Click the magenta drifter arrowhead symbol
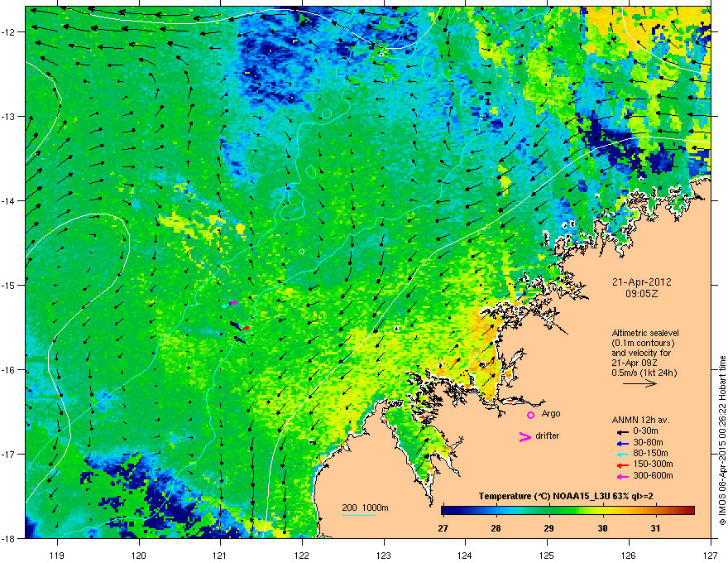Image resolution: width=728 pixels, height=563 pixels. (524, 436)
